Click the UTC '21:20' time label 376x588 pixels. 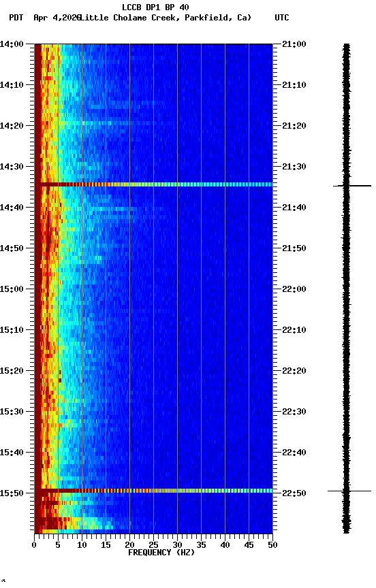pyautogui.click(x=294, y=126)
